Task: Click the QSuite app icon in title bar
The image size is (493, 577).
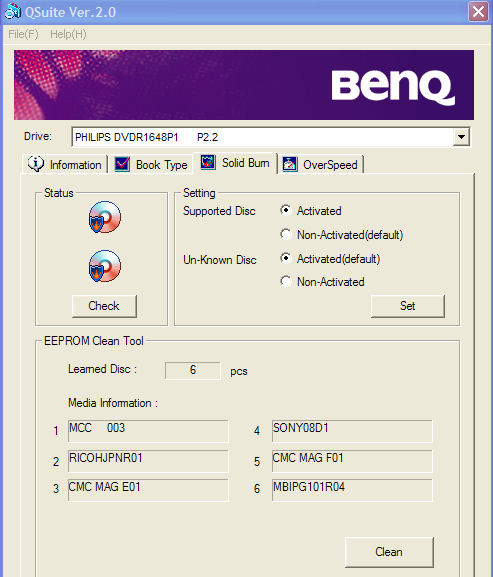Action: pos(13,11)
